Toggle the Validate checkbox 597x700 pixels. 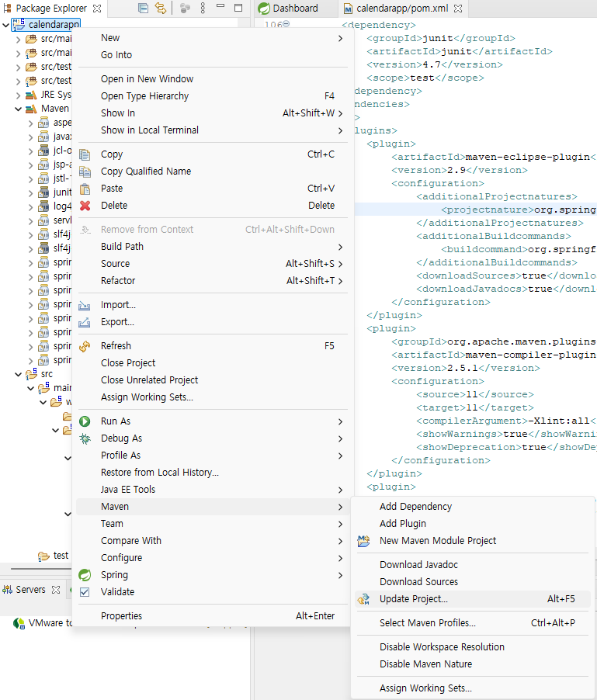(85, 592)
